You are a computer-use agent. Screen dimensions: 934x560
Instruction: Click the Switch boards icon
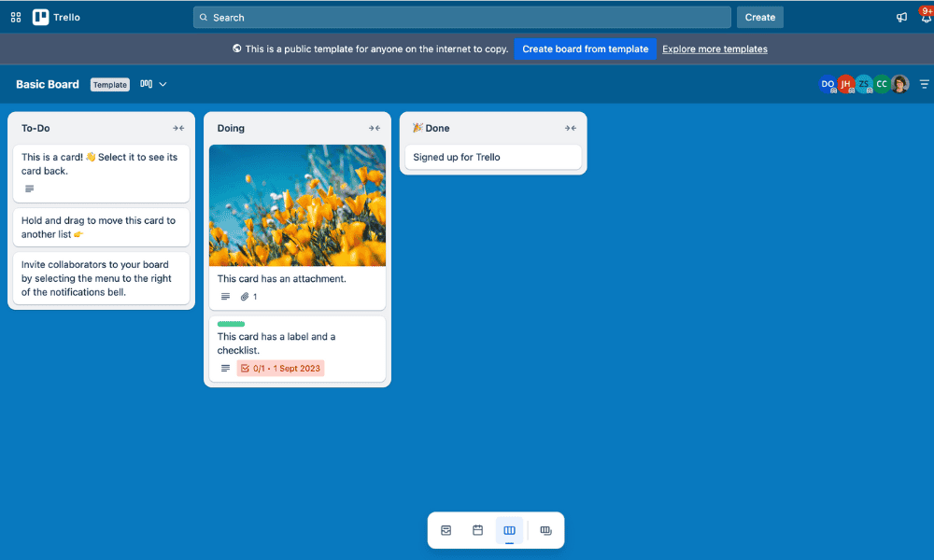(545, 530)
